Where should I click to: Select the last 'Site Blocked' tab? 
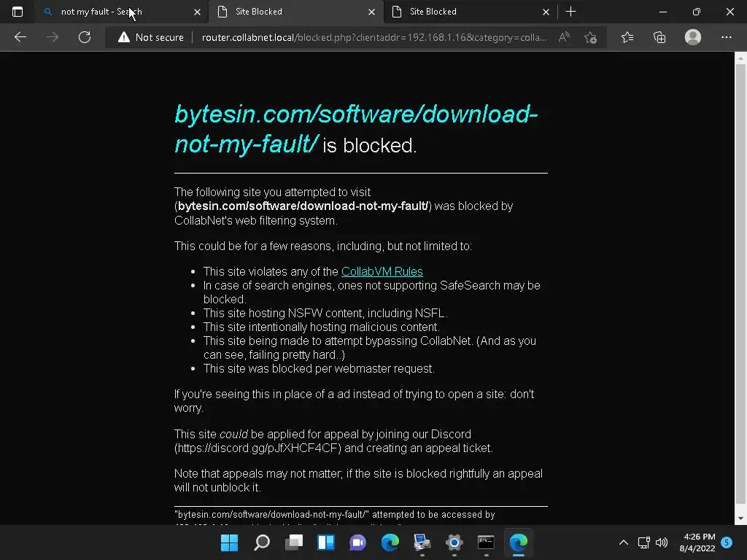(471, 12)
